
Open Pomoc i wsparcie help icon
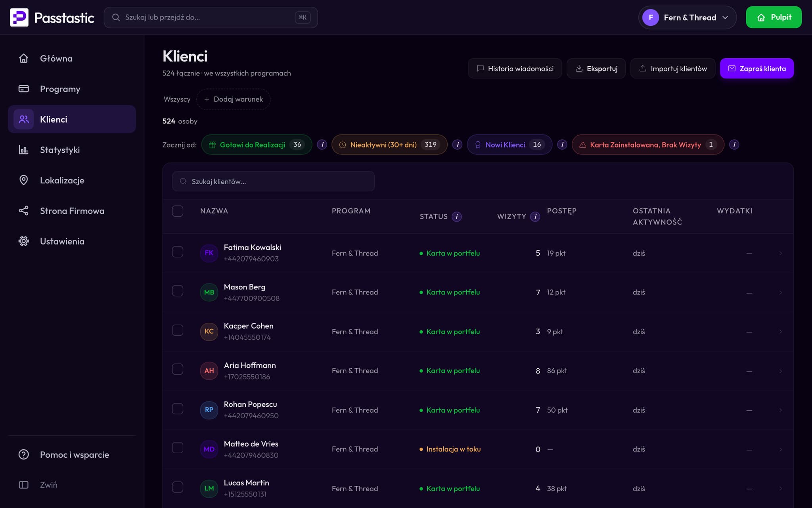(x=24, y=454)
